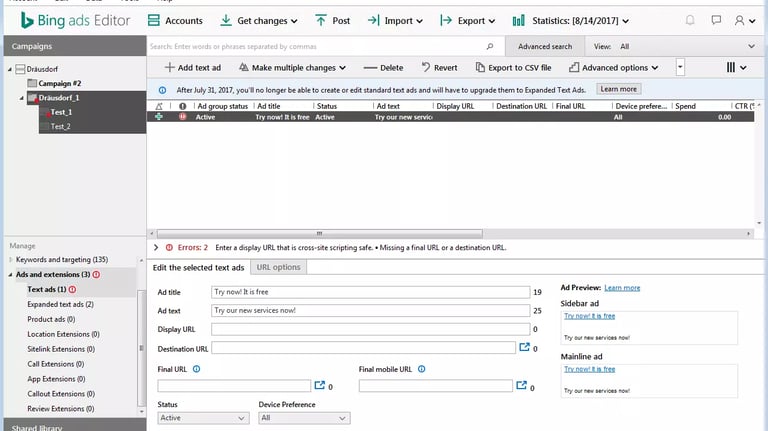Open the Get changes dropdown
This screenshot has height=431, width=768.
coord(259,21)
